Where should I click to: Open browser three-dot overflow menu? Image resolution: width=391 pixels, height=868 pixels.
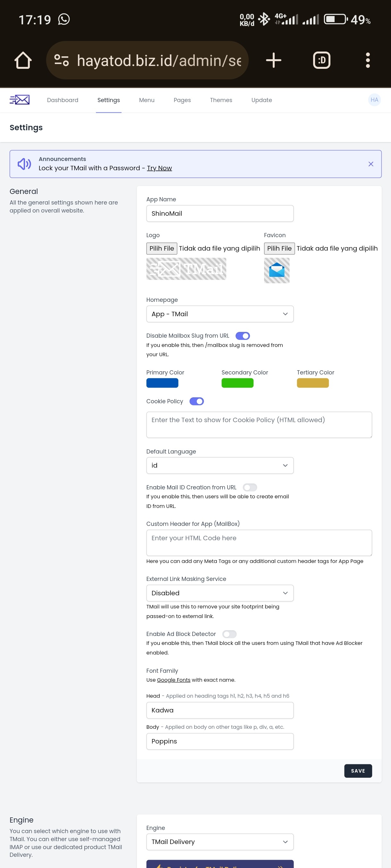coord(368,60)
